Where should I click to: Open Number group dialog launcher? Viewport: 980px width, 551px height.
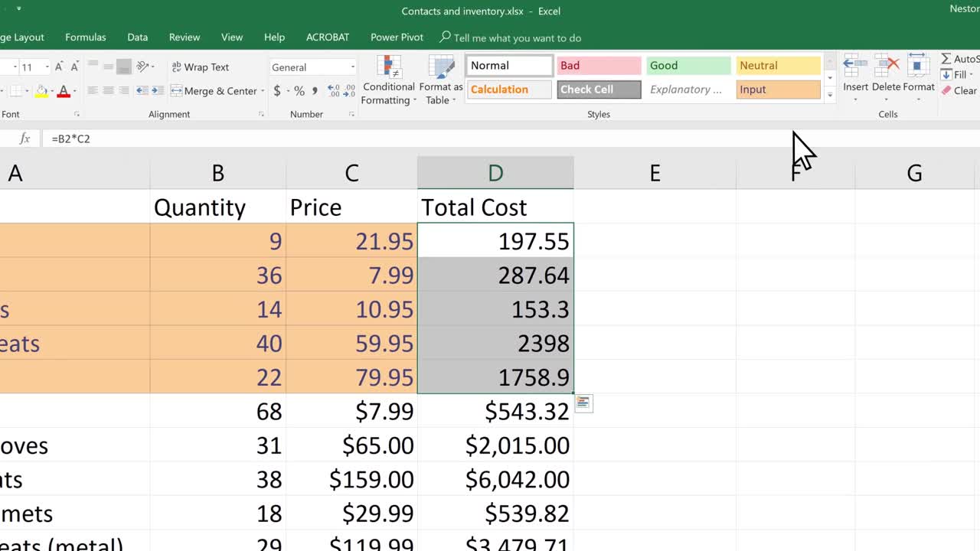351,115
